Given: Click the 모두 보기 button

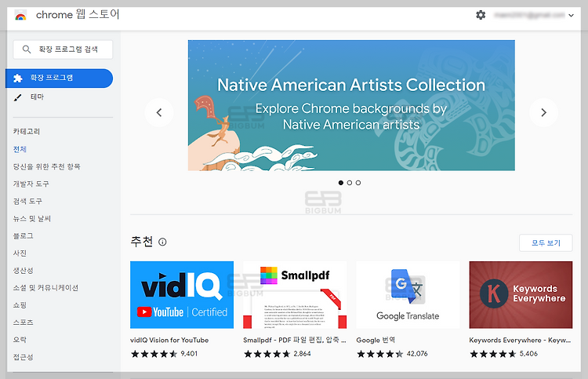Looking at the screenshot, I should (x=546, y=242).
